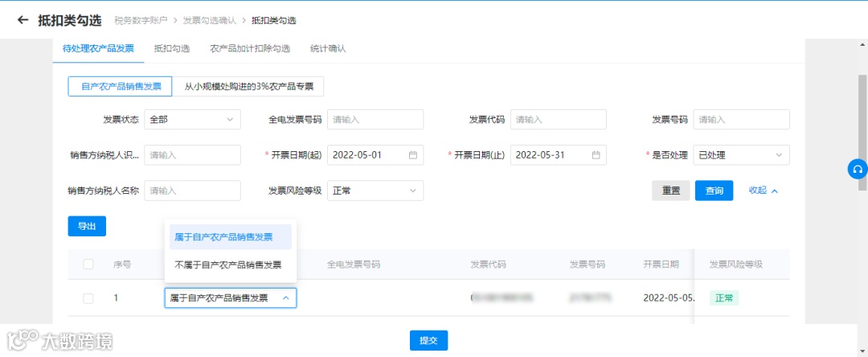Viewport: 868px width, 357px height.
Task: Click the date cell 2022-05-05 in row 1
Action: click(x=668, y=298)
